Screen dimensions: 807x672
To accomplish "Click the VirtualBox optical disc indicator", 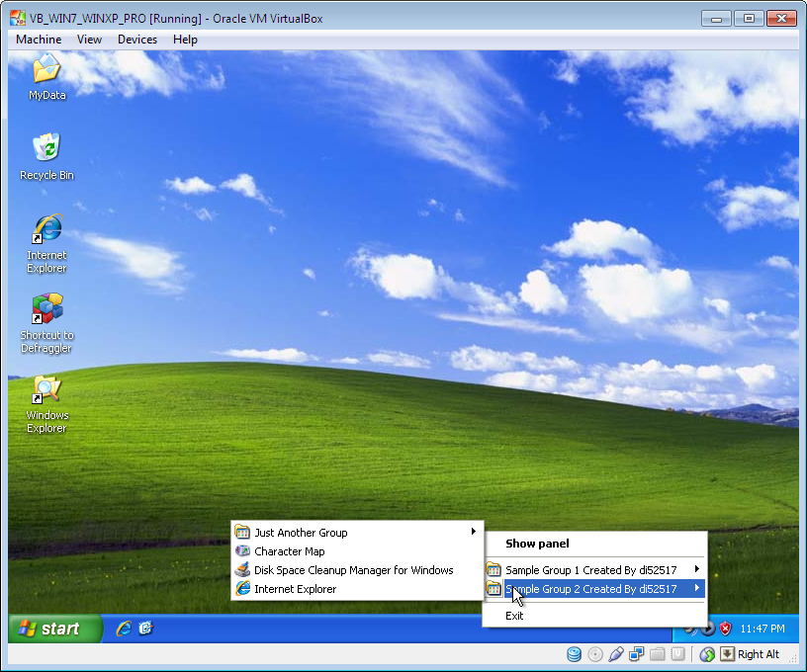I will tap(594, 654).
